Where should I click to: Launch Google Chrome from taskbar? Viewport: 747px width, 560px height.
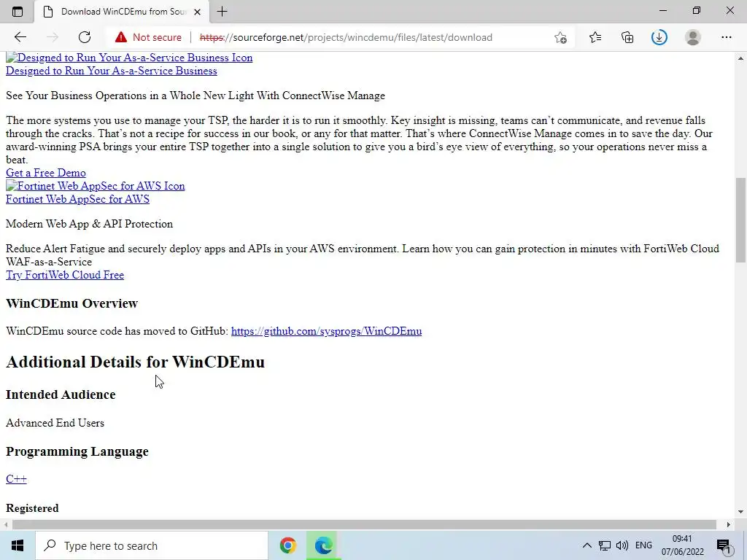pyautogui.click(x=287, y=545)
